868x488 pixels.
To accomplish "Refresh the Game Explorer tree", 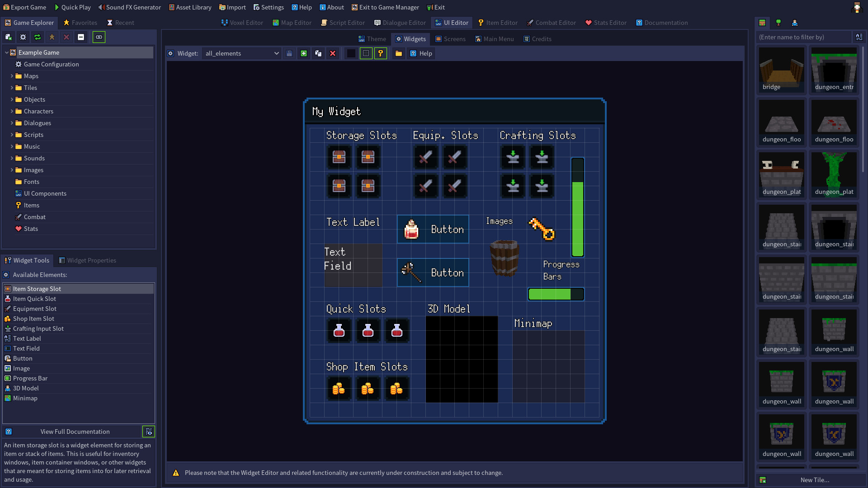I will click(x=38, y=37).
